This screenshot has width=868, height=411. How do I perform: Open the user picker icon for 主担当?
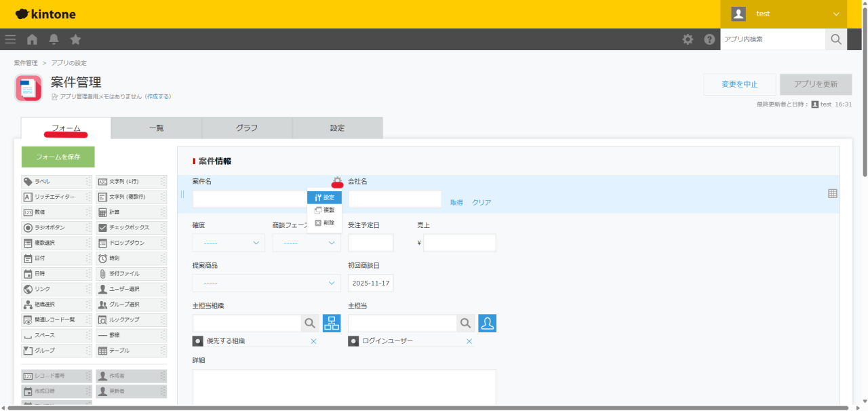point(487,324)
